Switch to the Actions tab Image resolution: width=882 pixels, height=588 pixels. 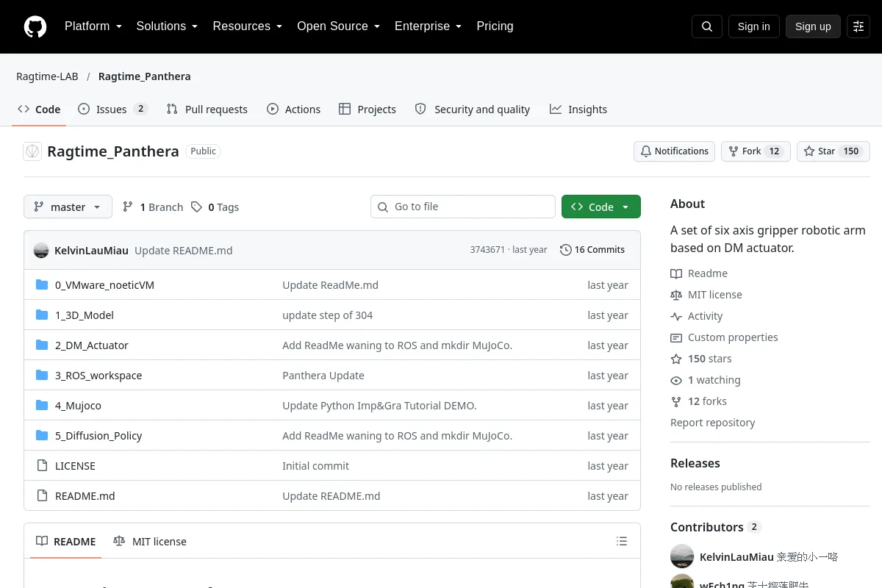(293, 109)
